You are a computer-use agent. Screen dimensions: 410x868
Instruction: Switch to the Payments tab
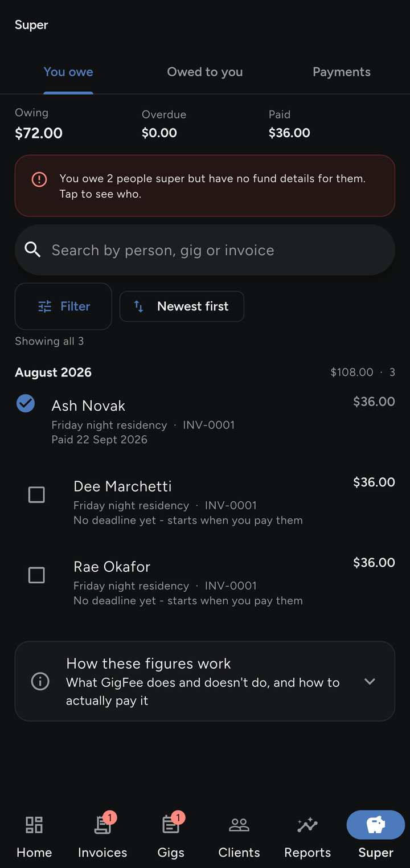click(342, 72)
